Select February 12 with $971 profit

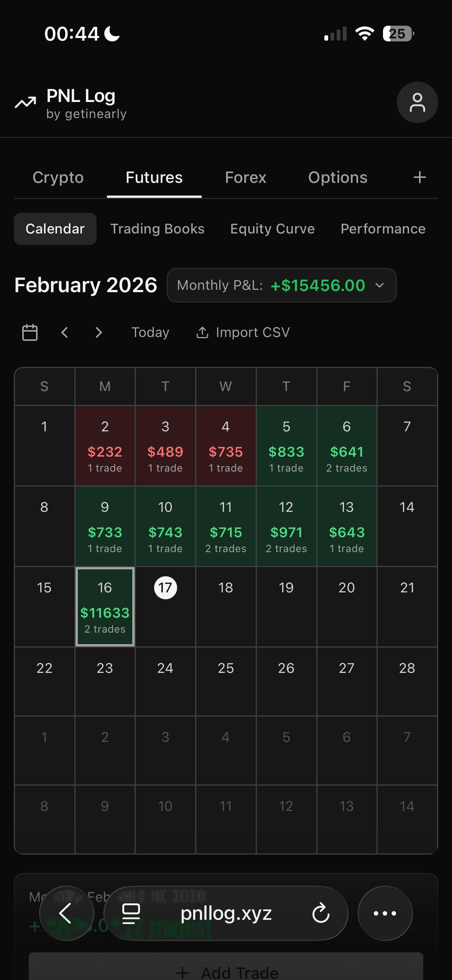click(x=286, y=526)
